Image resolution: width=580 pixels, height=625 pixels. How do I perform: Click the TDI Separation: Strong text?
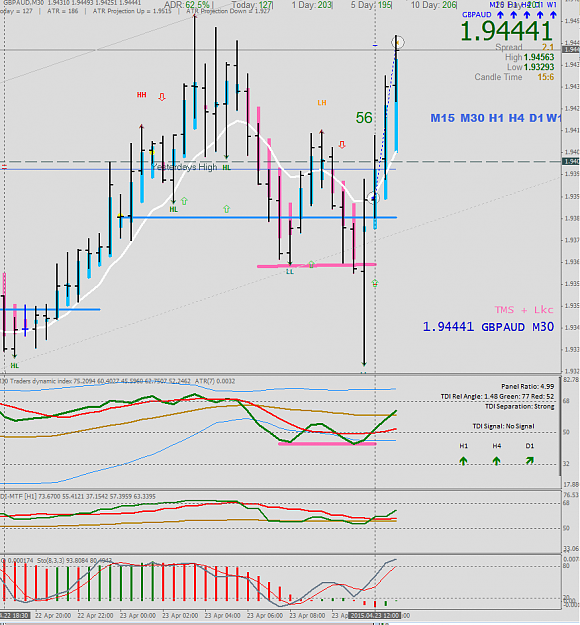(x=519, y=406)
